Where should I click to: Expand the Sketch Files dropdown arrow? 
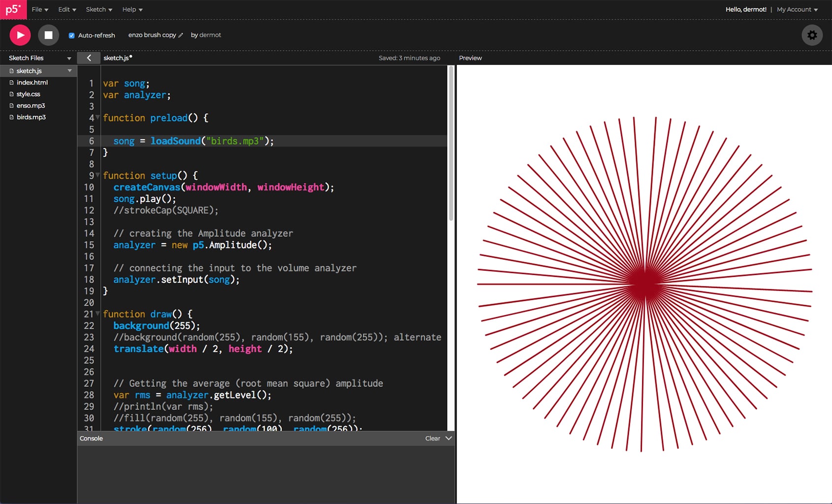pos(69,58)
